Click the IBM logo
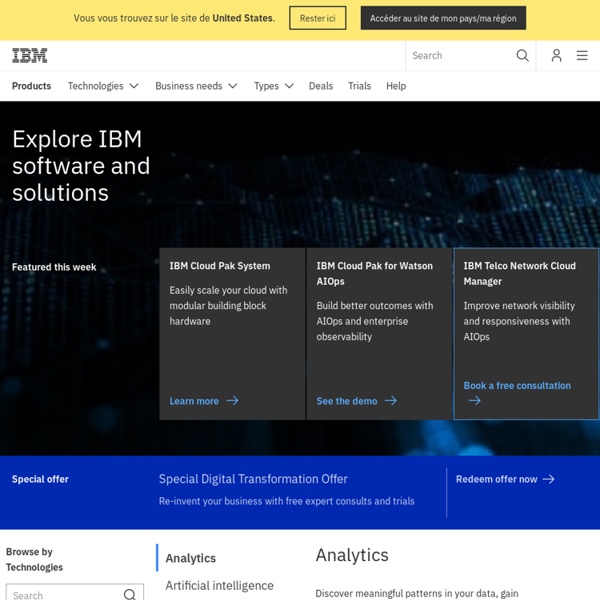 coord(29,55)
